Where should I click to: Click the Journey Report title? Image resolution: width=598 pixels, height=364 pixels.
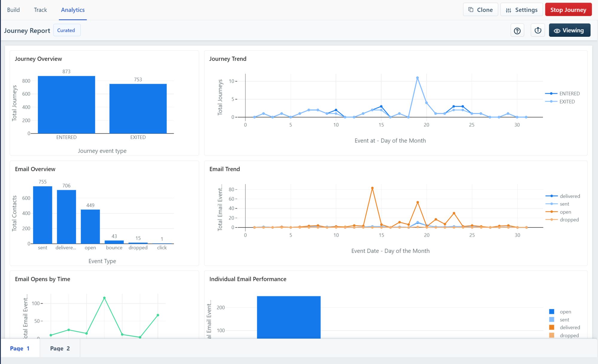27,30
